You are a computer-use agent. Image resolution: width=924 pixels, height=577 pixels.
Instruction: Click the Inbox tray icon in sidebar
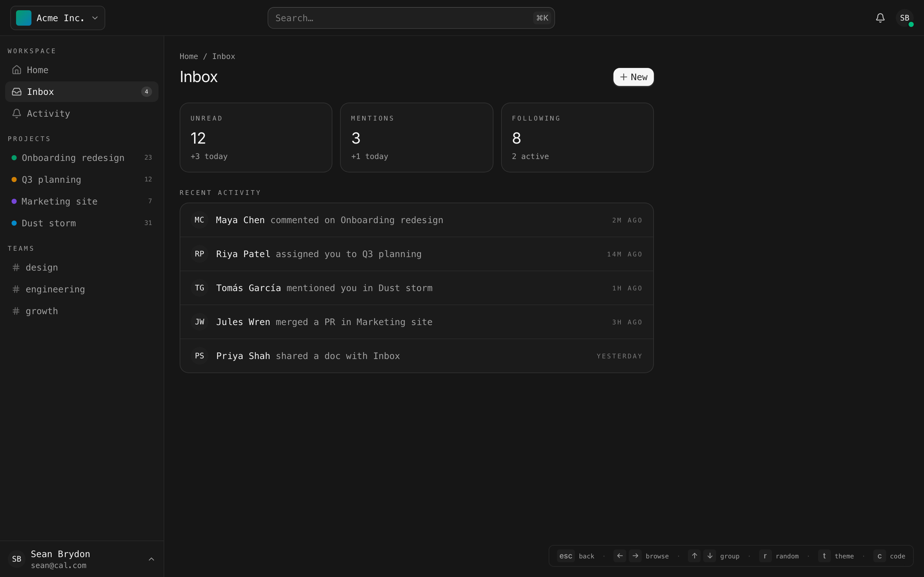tap(16, 92)
